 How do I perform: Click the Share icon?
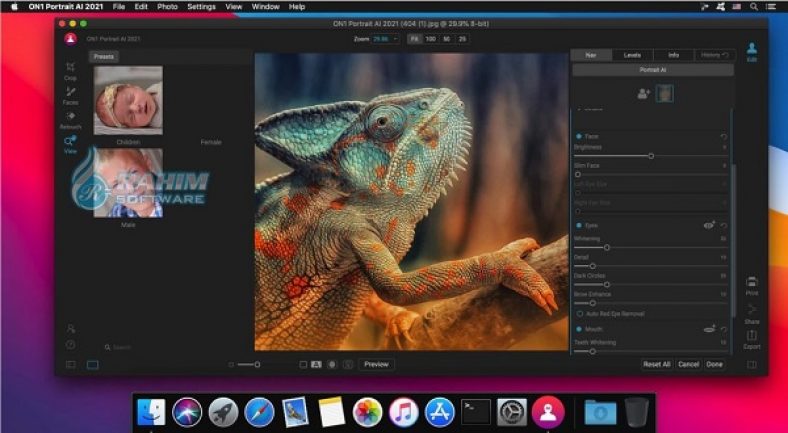click(x=752, y=314)
